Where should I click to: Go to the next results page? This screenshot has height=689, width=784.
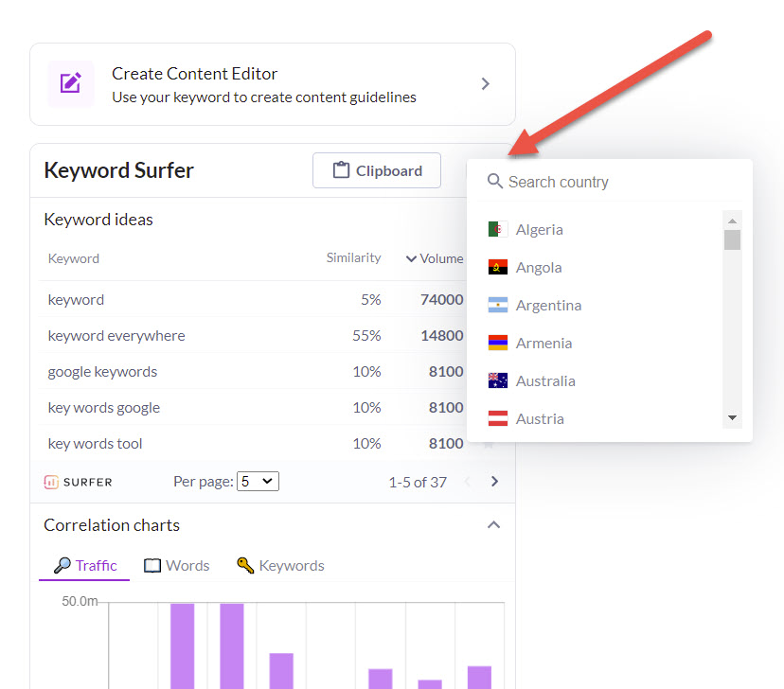click(493, 481)
